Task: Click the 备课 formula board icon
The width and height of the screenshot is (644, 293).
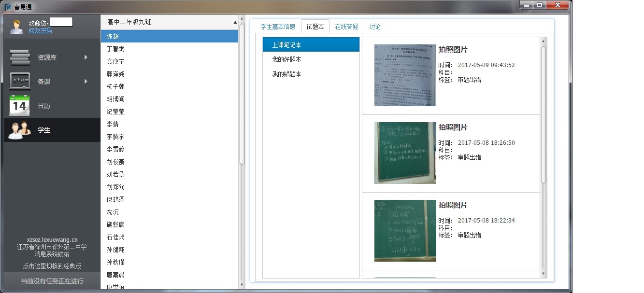Action: click(20, 82)
